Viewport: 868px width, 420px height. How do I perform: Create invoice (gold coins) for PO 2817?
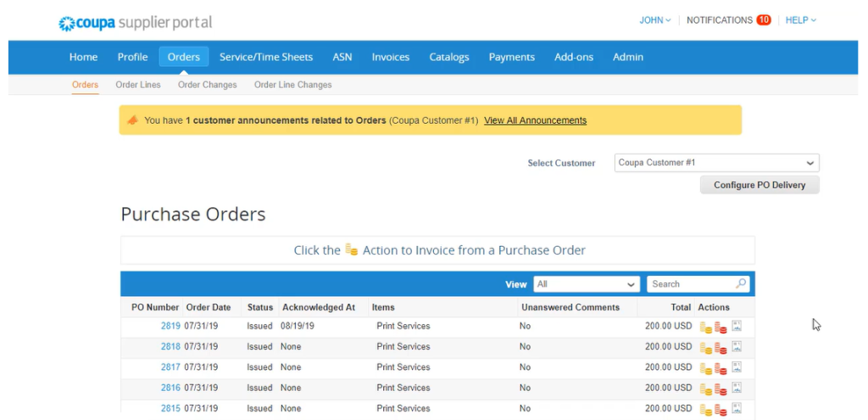(x=706, y=368)
